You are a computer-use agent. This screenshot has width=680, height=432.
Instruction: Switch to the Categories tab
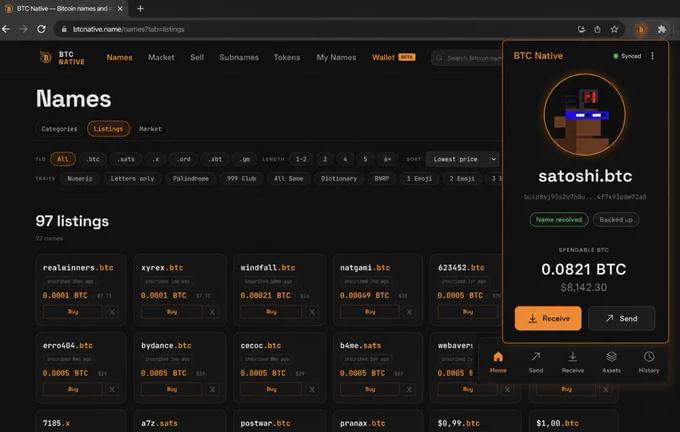pos(59,129)
